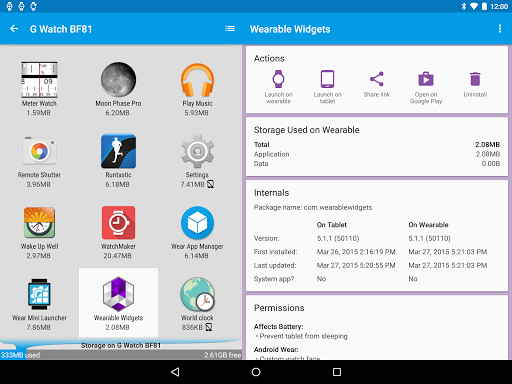Select the Wake Up Well app

pos(39,222)
